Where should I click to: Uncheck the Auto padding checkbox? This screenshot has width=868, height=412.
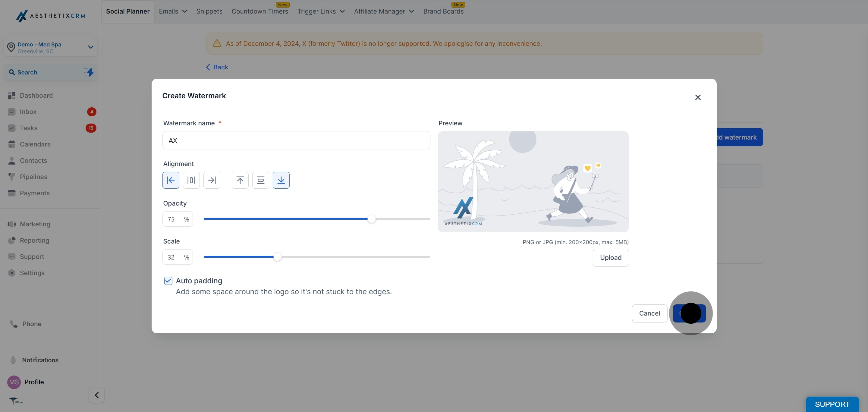click(168, 281)
